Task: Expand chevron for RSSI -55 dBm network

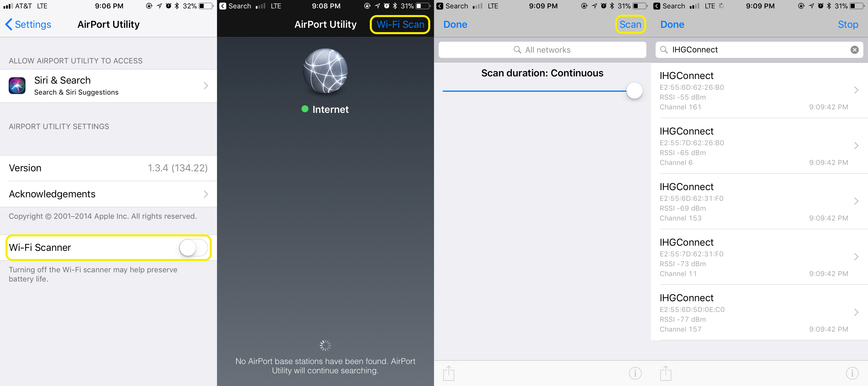Action: (856, 90)
